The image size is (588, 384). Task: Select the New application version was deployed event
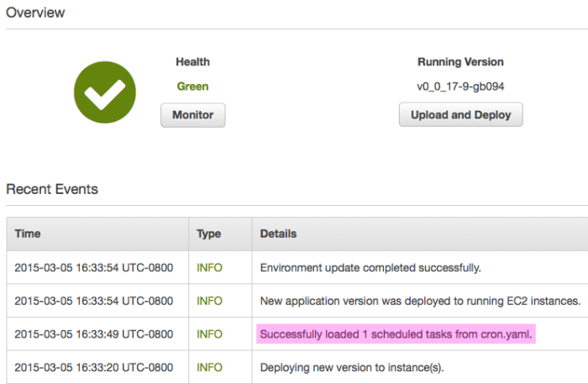point(420,301)
